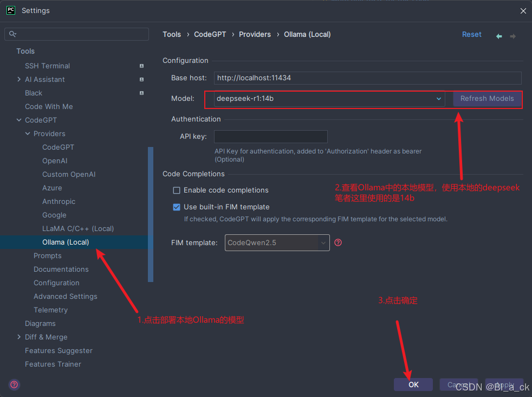Viewport: 532px width, 397px height.
Task: Select AI Assistant in settings tree
Action: [45, 80]
